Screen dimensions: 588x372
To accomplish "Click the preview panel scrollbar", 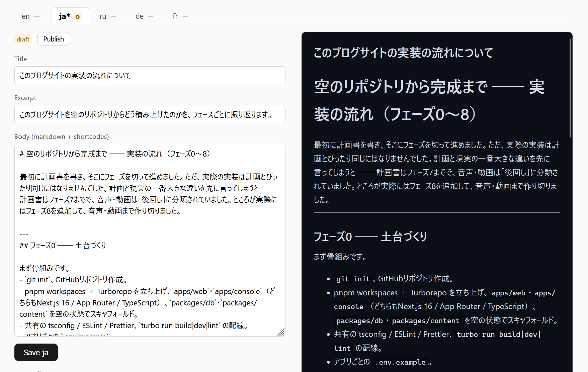I will coord(570,88).
